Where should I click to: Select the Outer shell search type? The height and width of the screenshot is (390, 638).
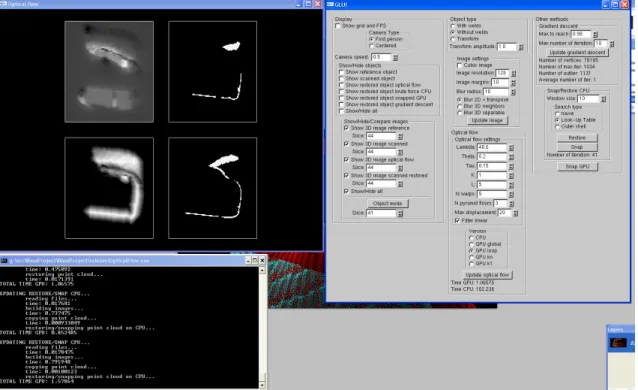[x=557, y=127]
